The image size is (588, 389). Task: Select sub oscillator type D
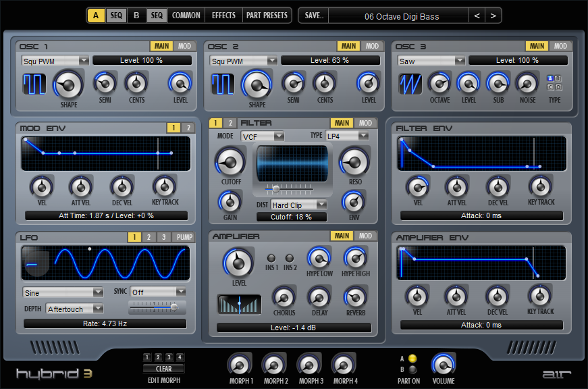(x=558, y=87)
